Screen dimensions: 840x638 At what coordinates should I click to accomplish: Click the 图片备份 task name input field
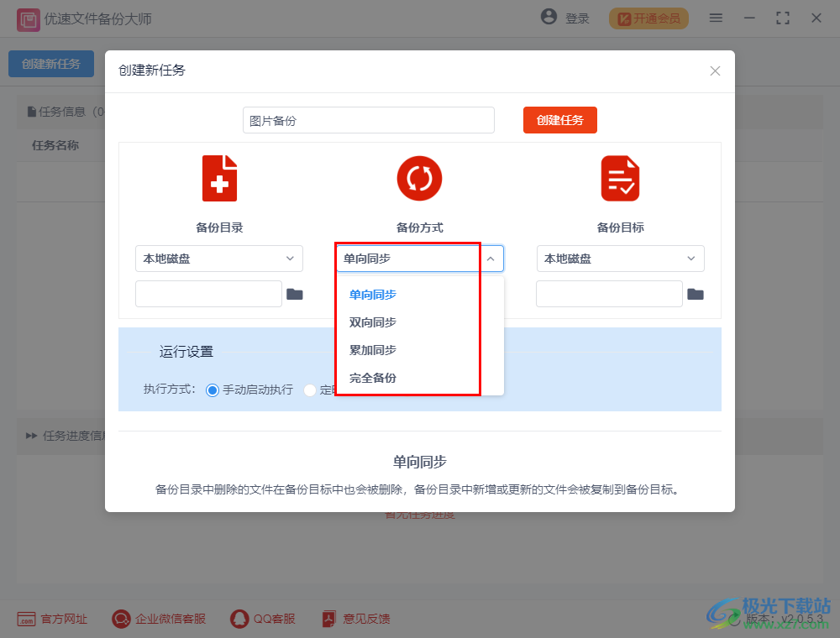pyautogui.click(x=368, y=119)
